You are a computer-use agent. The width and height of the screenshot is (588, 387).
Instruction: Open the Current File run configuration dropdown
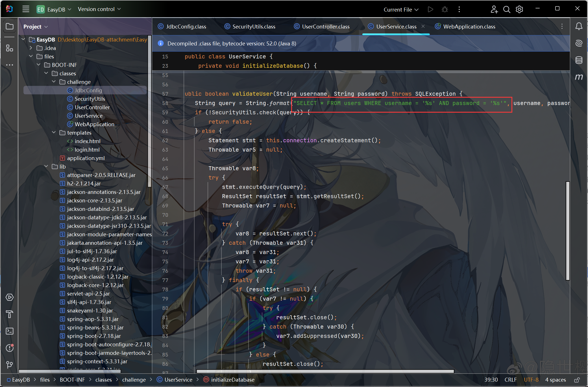click(401, 9)
